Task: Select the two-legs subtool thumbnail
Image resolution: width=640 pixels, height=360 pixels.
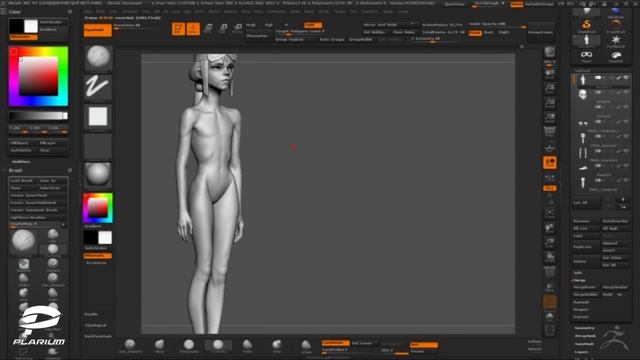Action: click(583, 153)
